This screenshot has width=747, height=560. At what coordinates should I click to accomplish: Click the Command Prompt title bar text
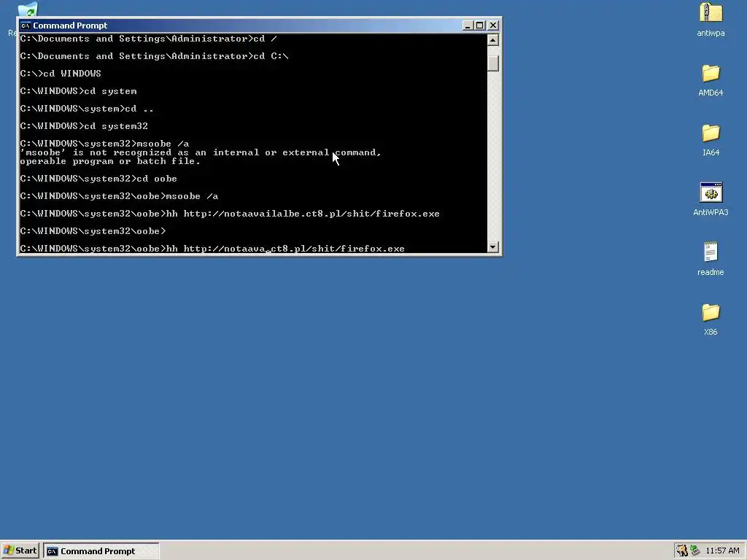coord(70,26)
